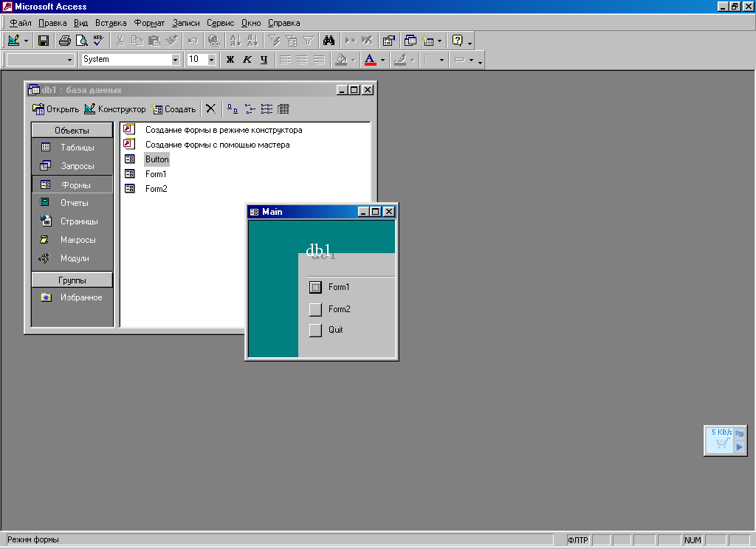Click the Form1 button in Main form
Screen dimensions: 756x549
coord(315,287)
